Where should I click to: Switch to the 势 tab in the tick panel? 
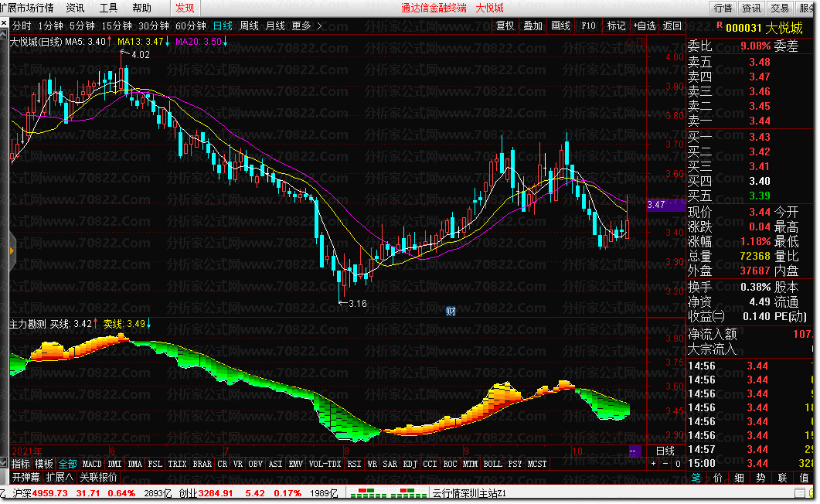pyautogui.click(x=760, y=478)
